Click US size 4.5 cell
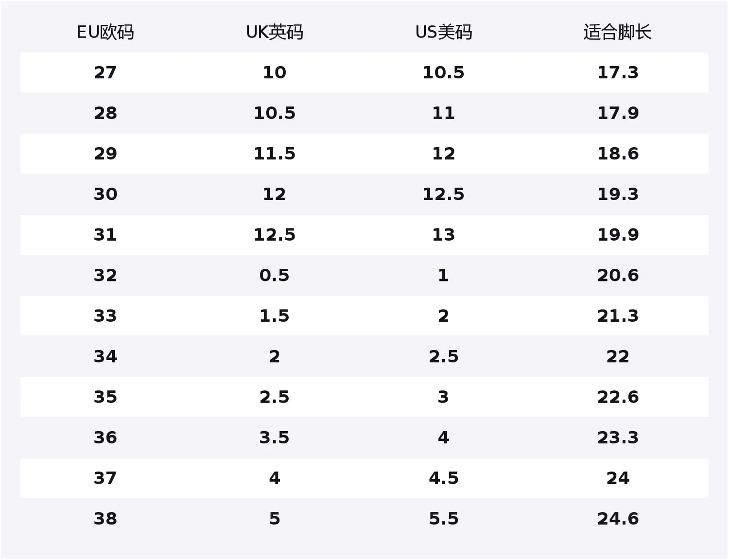This screenshot has height=560, width=729. (444, 478)
